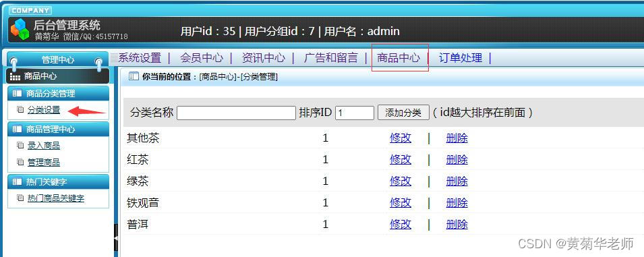The image size is (644, 257).
Task: Click the 商品中心 grid icon in sidebar
Action: 15,76
